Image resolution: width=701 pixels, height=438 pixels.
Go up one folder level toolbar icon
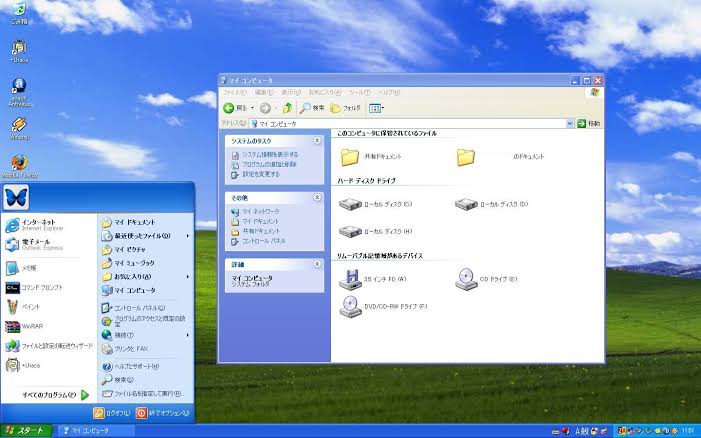point(287,108)
